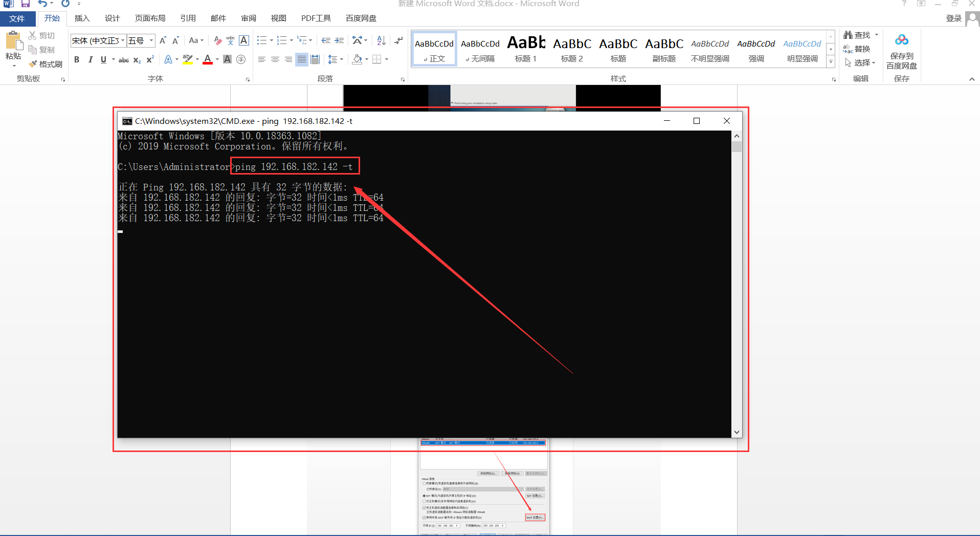980x536 pixels.
Task: Click the Shading paint bucket button
Action: 358,59
